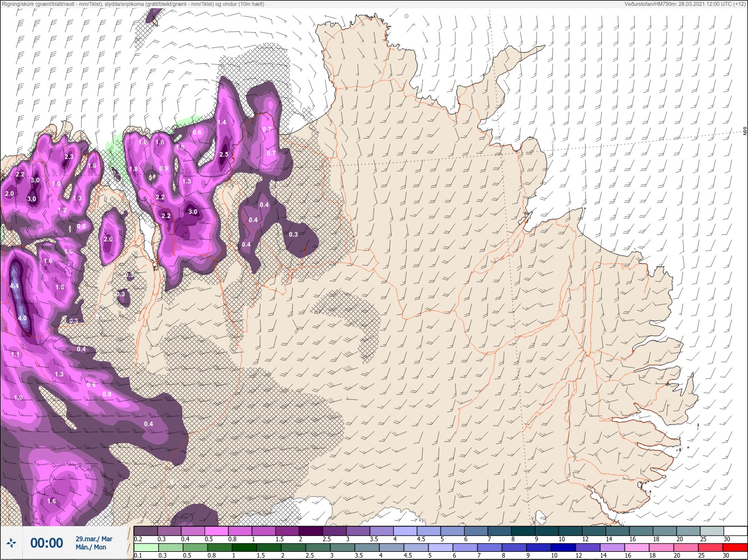Viewport: 748px width, 560px height.
Task: Click the 0.2 label on the top legend
Action: coord(138,539)
